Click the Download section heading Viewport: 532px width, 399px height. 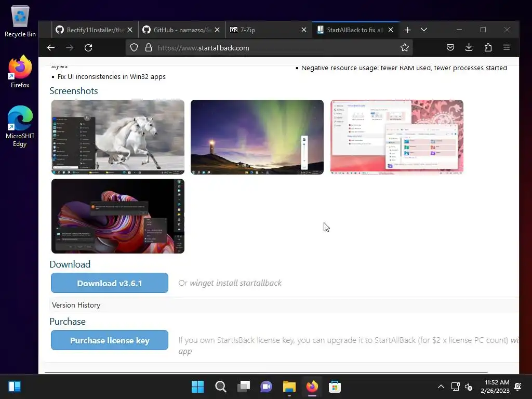(70, 264)
